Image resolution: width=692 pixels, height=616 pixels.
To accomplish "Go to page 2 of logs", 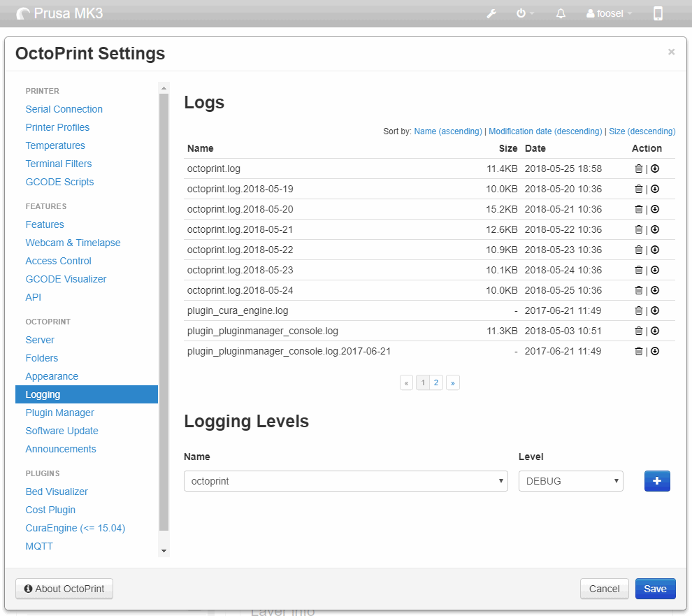I will pyautogui.click(x=436, y=382).
